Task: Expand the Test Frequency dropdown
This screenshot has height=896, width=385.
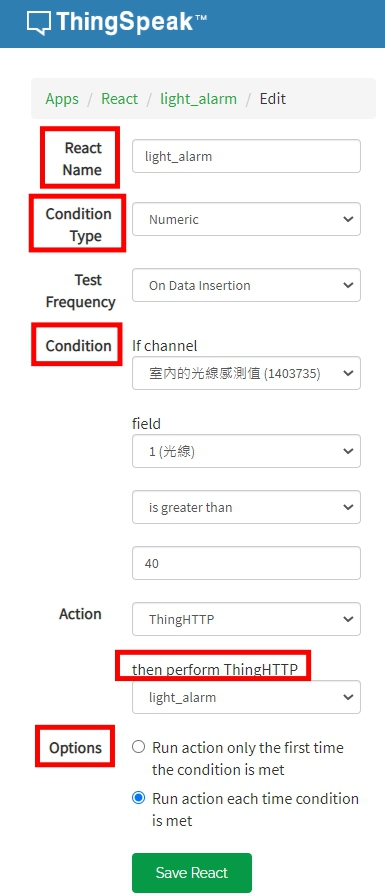Action: 246,285
